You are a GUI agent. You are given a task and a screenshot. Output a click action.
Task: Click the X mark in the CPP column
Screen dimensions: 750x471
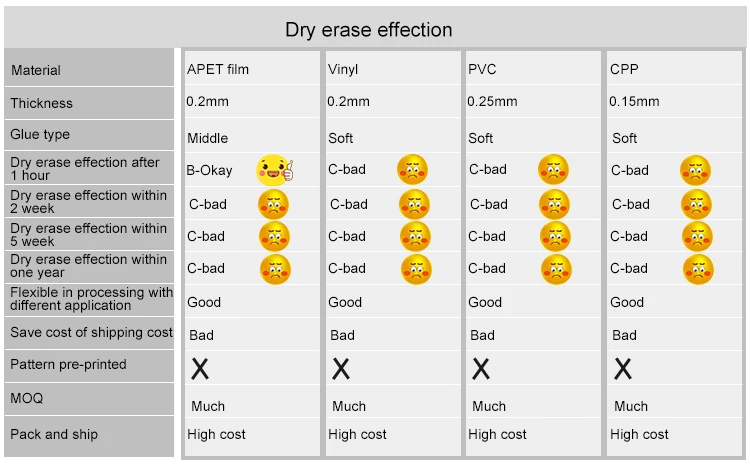pos(623,368)
